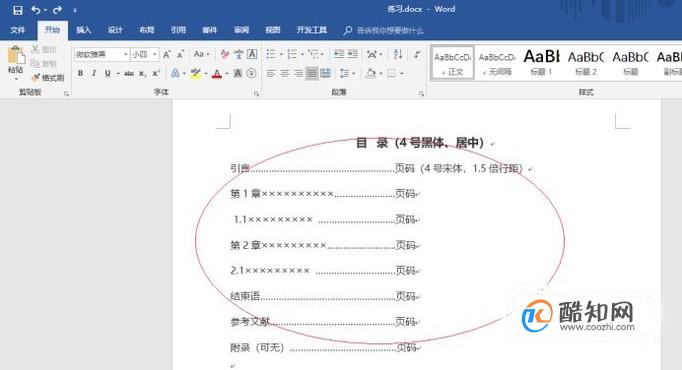Apply a numbered list
This screenshot has width=682, height=370.
[292, 54]
